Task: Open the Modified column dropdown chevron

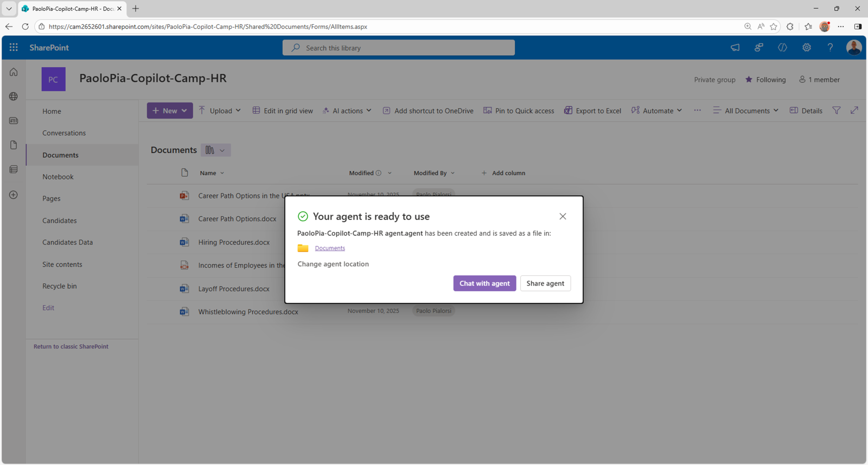Action: tap(390, 173)
